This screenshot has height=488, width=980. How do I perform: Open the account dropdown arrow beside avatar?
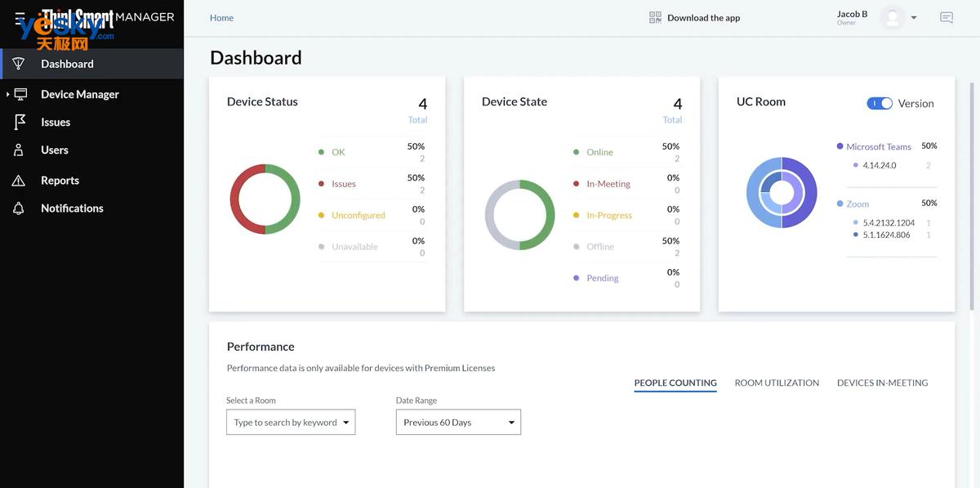pos(914,18)
